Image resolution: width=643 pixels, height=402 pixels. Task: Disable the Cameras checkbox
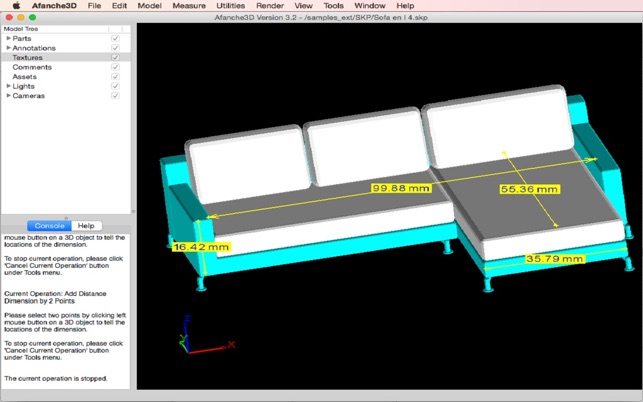tap(116, 96)
